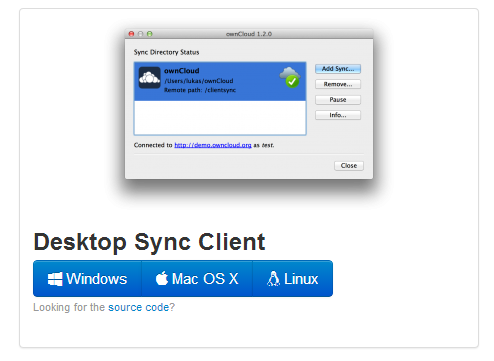Open Info... for the sync folder

click(x=338, y=115)
